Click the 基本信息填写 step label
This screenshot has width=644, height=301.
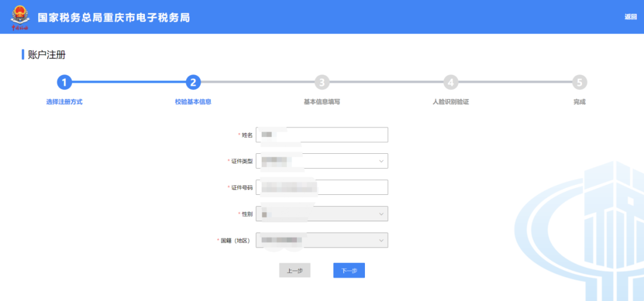pyautogui.click(x=322, y=102)
